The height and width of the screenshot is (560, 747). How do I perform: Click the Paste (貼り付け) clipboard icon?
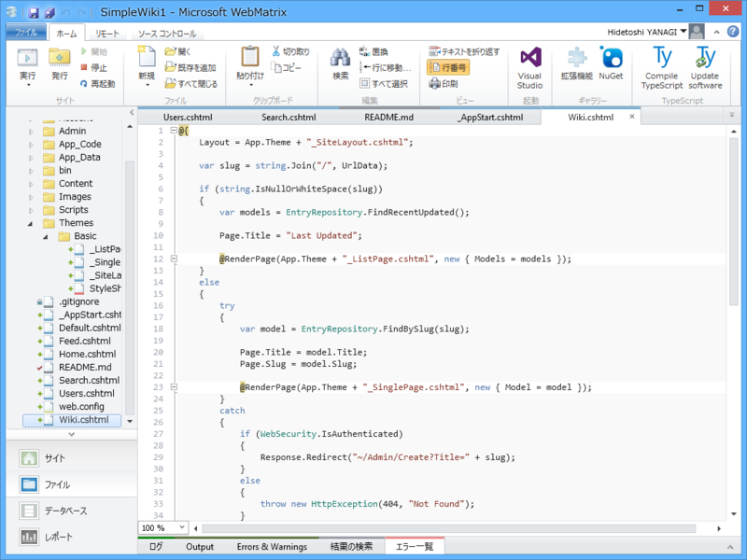tap(250, 57)
